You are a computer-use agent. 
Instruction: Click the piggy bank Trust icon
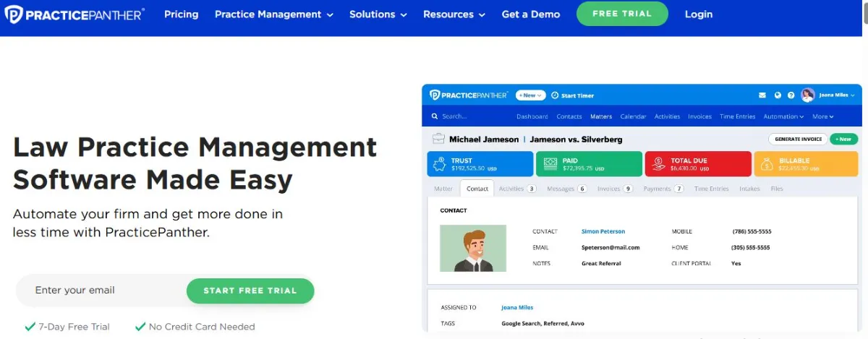(x=439, y=164)
